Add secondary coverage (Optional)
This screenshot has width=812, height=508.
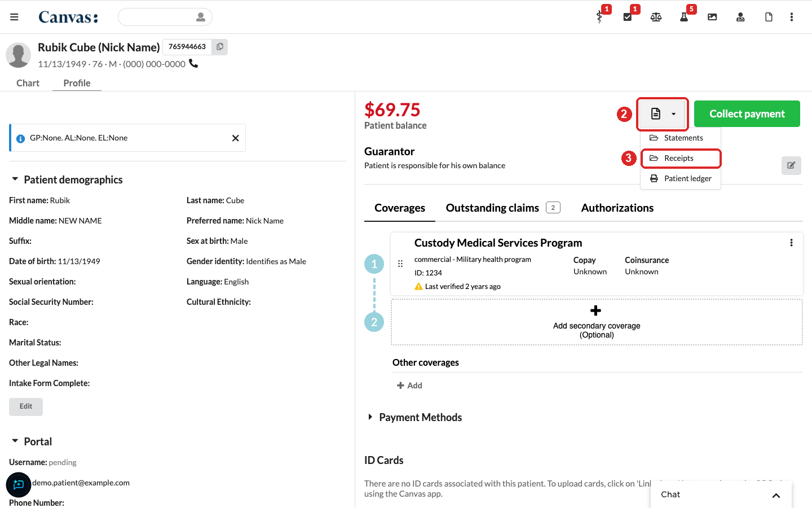(597, 322)
